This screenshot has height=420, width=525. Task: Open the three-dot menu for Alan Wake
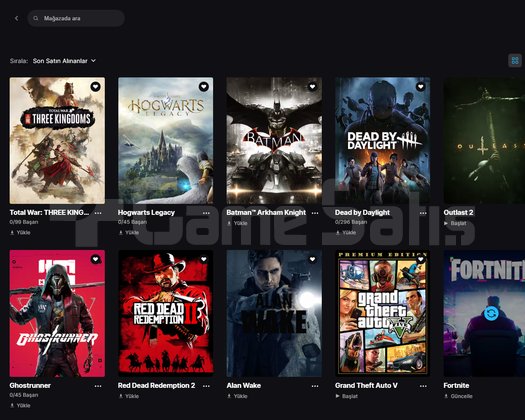315,386
